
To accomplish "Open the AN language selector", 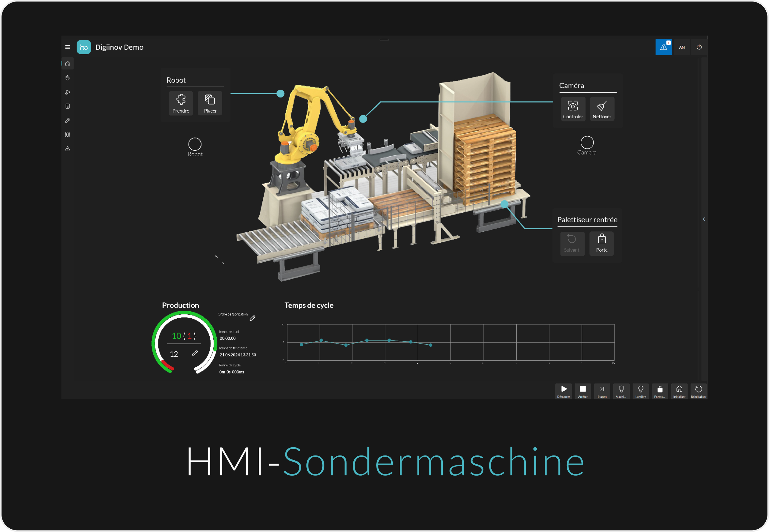I will pos(682,47).
